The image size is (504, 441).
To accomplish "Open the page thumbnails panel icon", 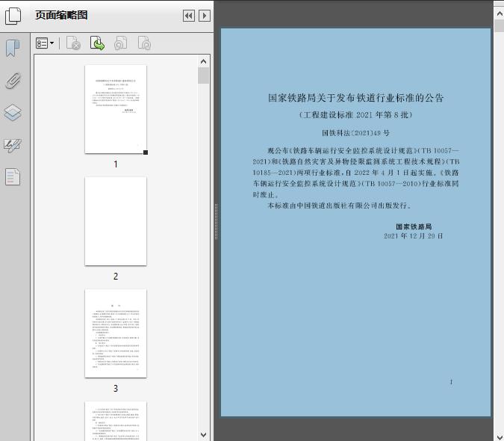I will [13, 16].
